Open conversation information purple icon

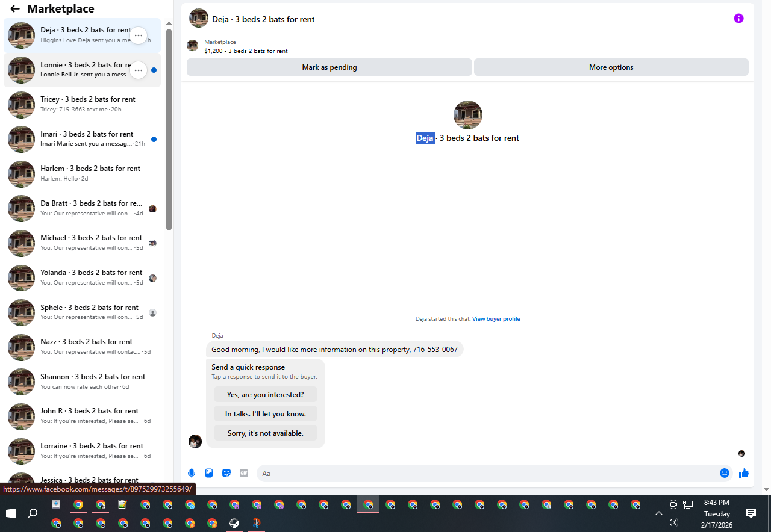738,18
